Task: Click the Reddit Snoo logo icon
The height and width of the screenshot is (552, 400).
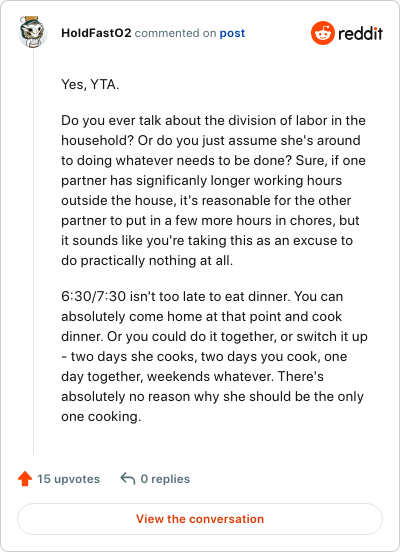Action: (323, 33)
